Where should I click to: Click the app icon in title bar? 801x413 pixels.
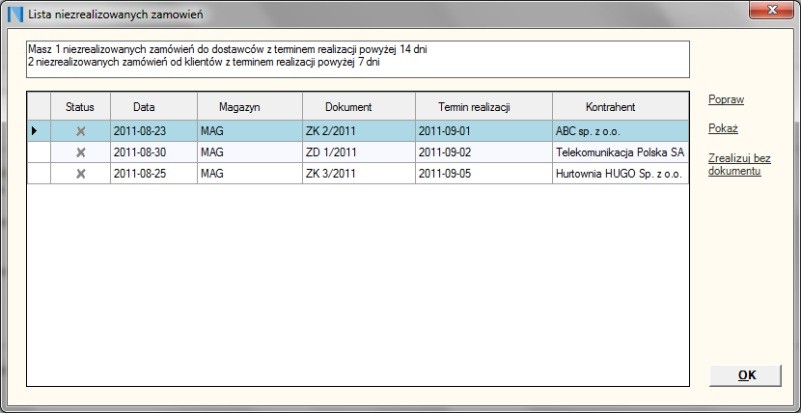(15, 13)
